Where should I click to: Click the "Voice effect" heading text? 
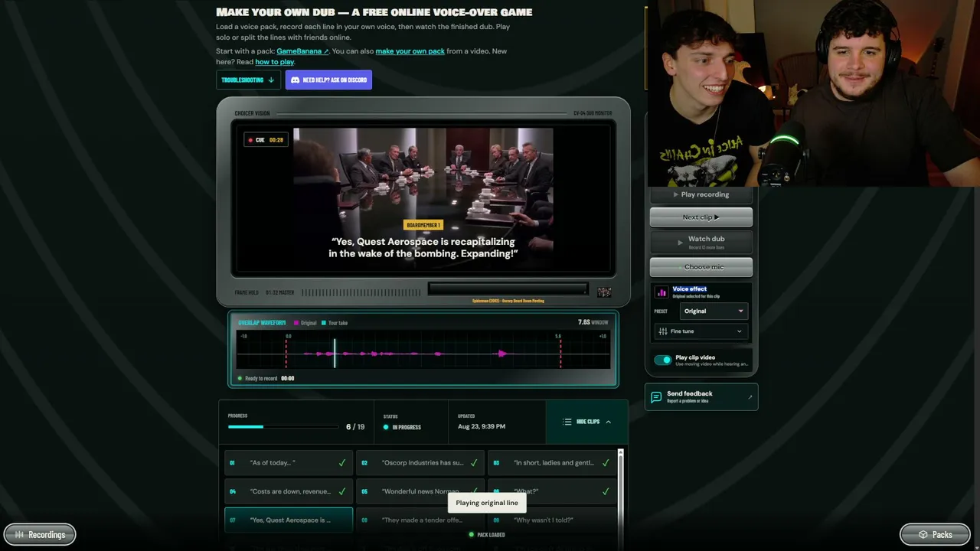(689, 289)
